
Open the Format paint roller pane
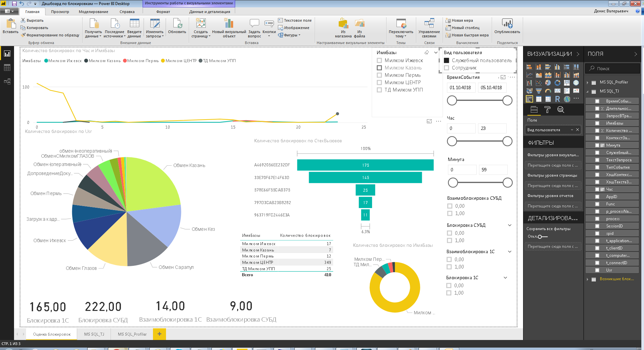pyautogui.click(x=547, y=110)
